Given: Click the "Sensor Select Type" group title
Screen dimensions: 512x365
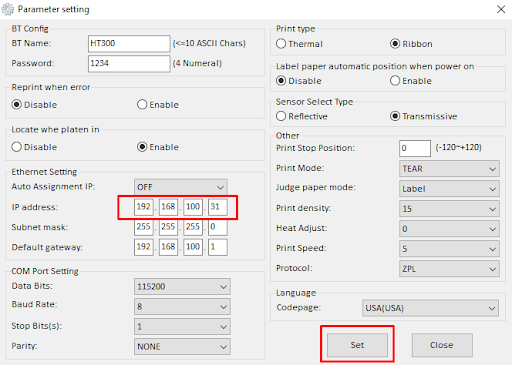Looking at the screenshot, I should coord(314,102).
